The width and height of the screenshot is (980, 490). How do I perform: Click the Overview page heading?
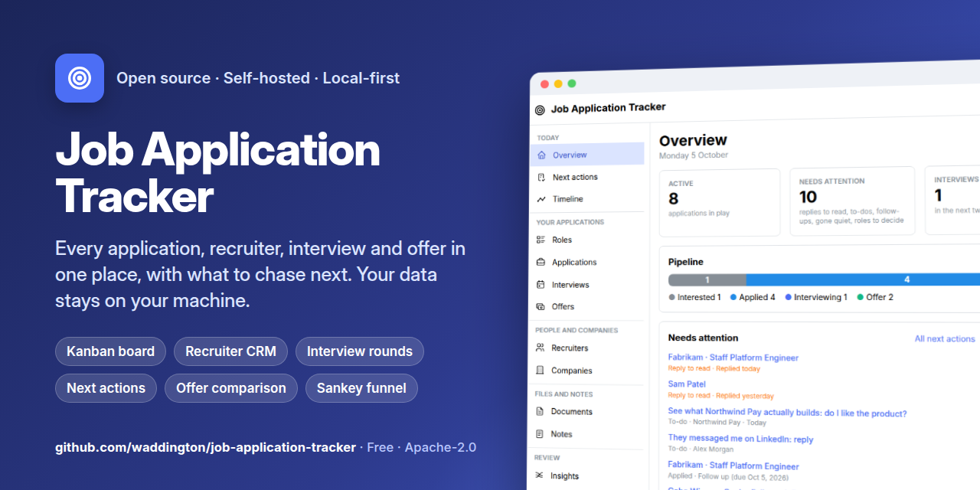693,141
